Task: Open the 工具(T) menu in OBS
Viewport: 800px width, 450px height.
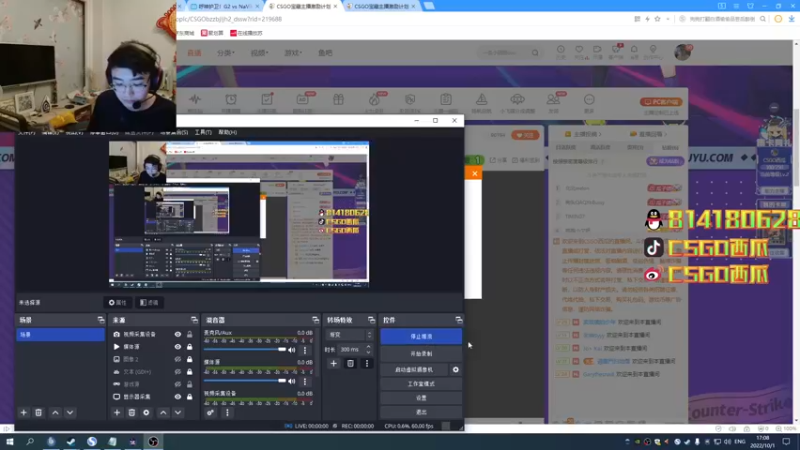Action: click(x=203, y=132)
